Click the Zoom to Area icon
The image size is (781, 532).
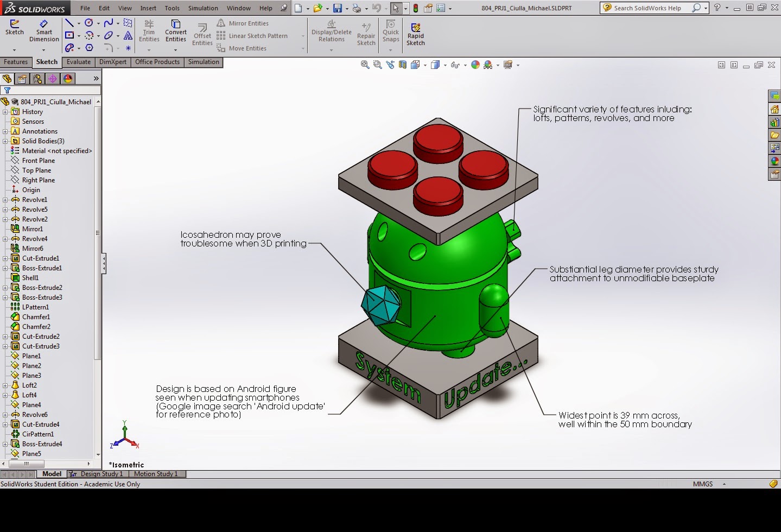(378, 65)
